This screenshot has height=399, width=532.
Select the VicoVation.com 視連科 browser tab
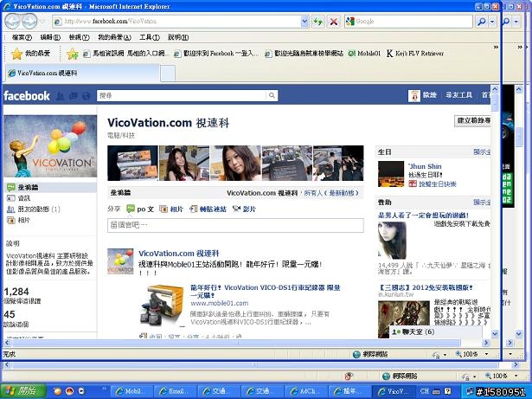coord(82,73)
